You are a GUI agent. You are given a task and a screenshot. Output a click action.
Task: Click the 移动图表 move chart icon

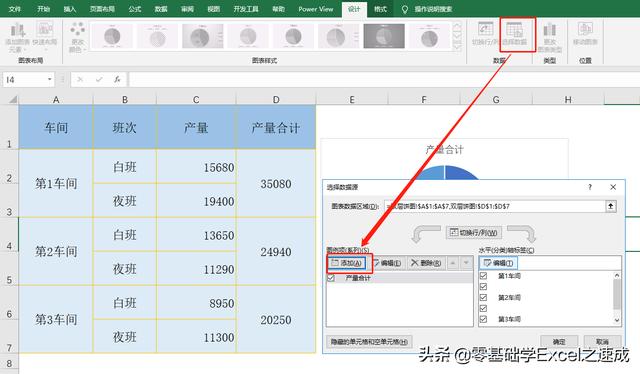point(585,34)
